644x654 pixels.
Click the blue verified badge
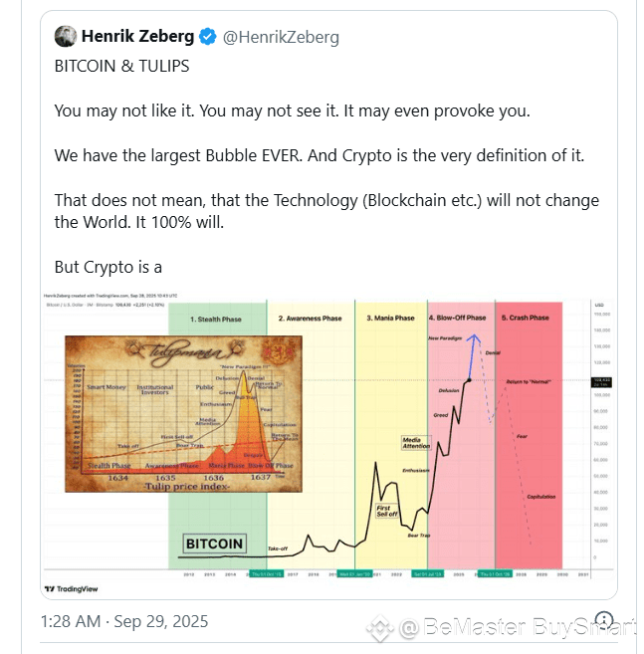point(207,37)
